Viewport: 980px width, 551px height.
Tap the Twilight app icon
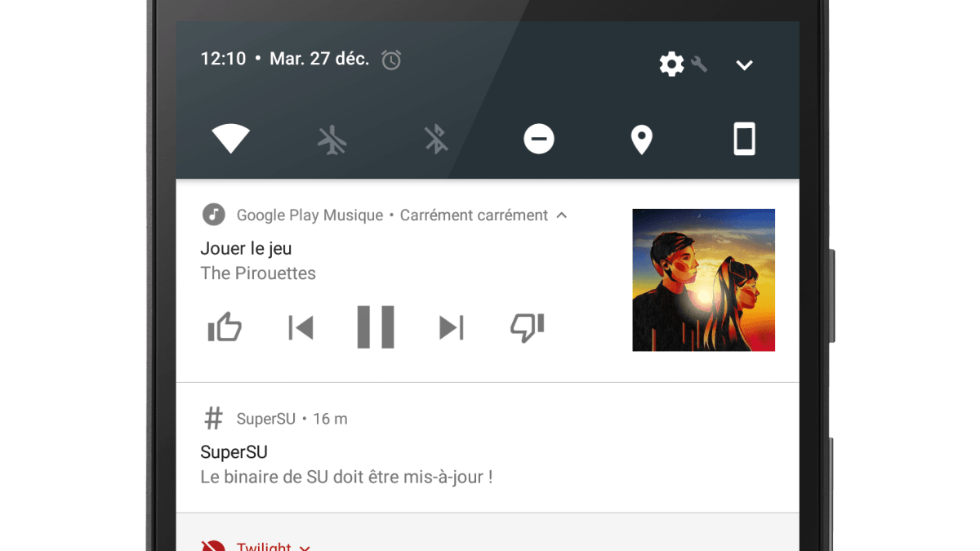point(214,545)
